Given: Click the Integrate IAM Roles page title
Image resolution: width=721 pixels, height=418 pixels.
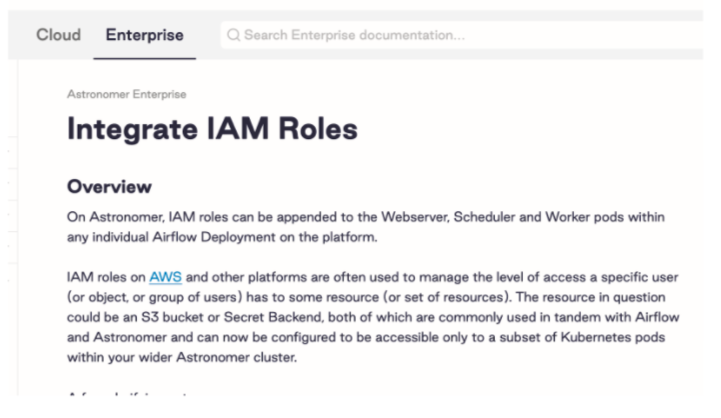Looking at the screenshot, I should pyautogui.click(x=212, y=129).
